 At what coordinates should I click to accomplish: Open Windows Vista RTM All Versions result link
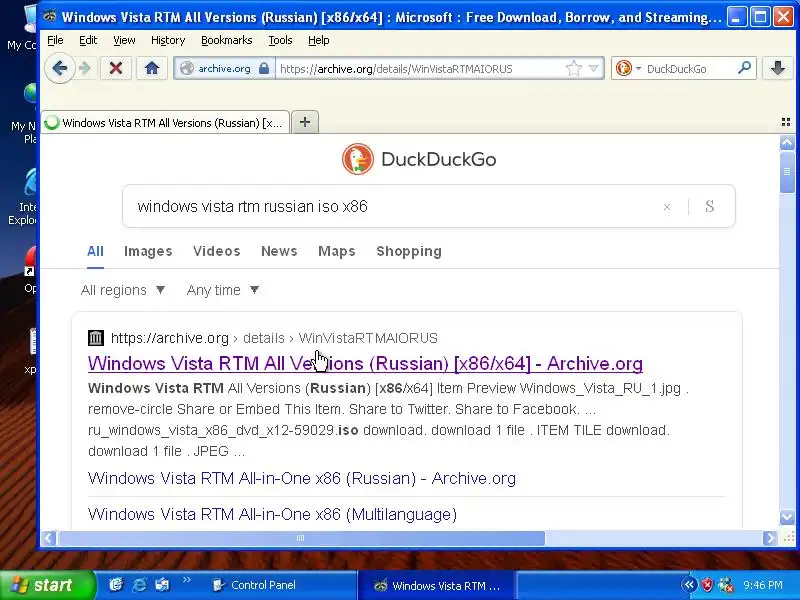coord(365,363)
